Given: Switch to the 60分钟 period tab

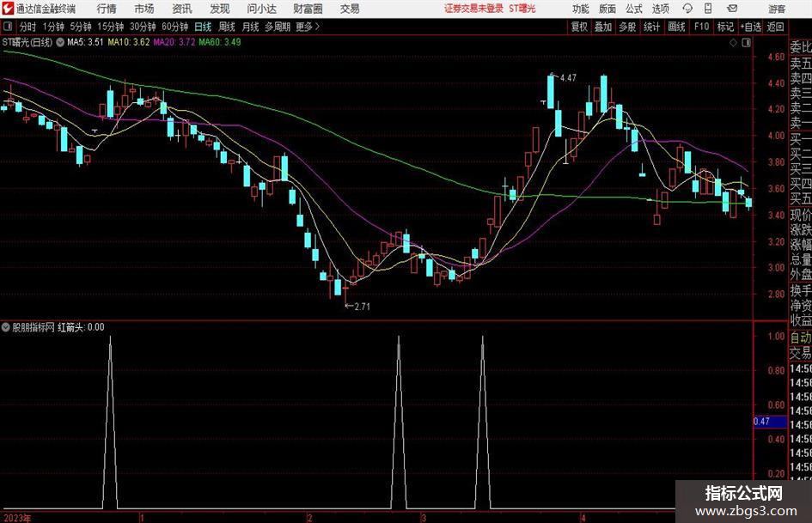Looking at the screenshot, I should pyautogui.click(x=175, y=27).
